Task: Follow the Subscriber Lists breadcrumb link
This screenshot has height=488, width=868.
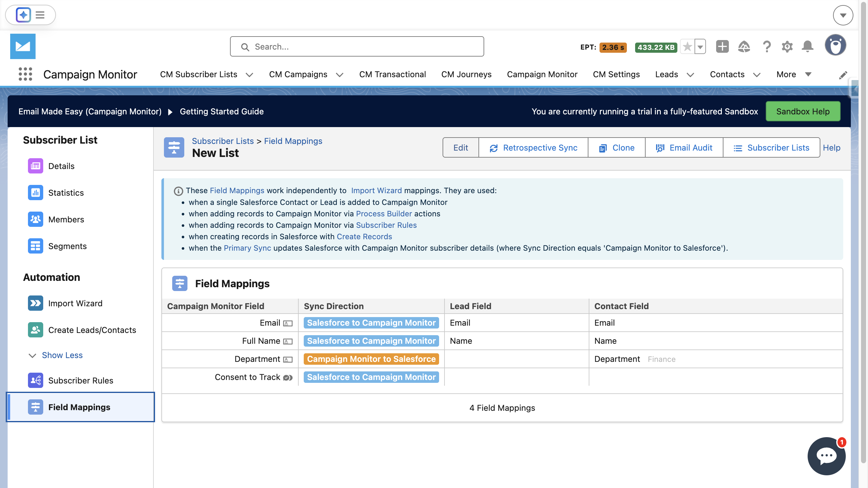Action: pyautogui.click(x=222, y=141)
